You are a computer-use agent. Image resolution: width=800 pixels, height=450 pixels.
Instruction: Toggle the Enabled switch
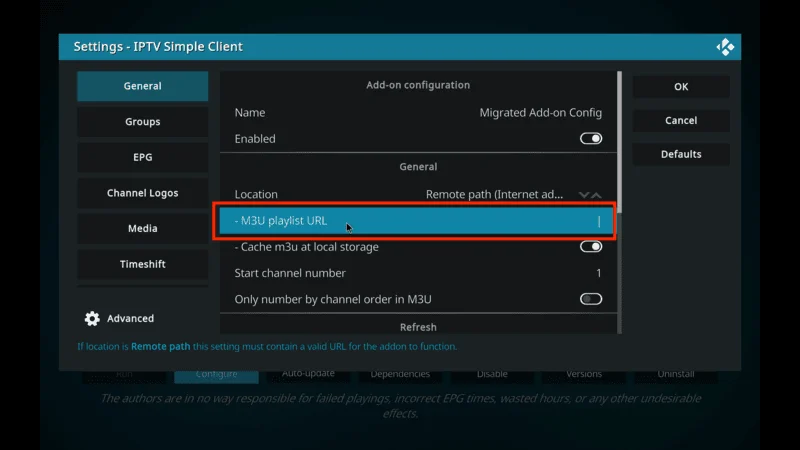[x=591, y=139]
